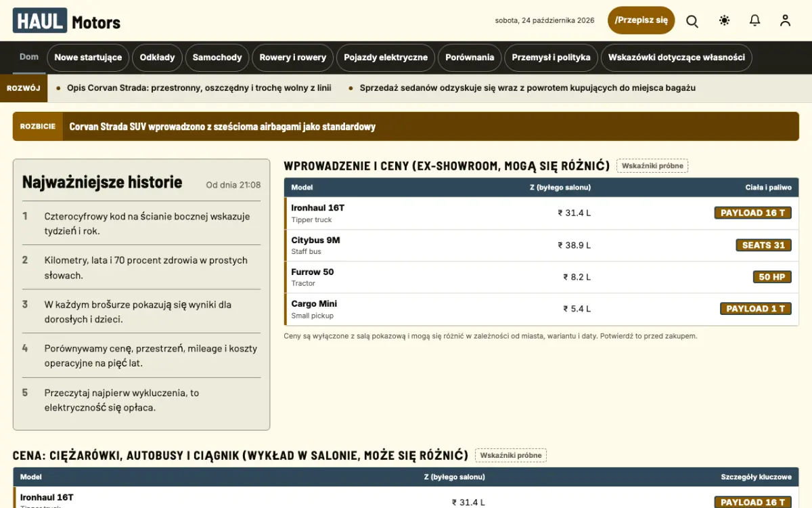
Task: Click the SEATS 31 badge
Action: click(x=764, y=245)
